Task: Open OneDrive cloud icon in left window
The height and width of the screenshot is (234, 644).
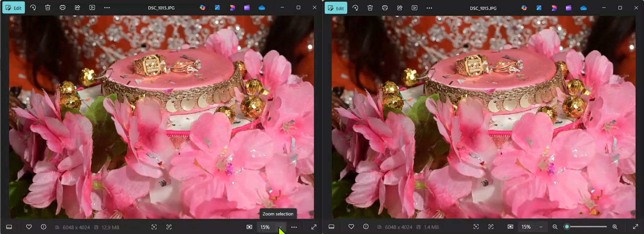Action: (262, 7)
